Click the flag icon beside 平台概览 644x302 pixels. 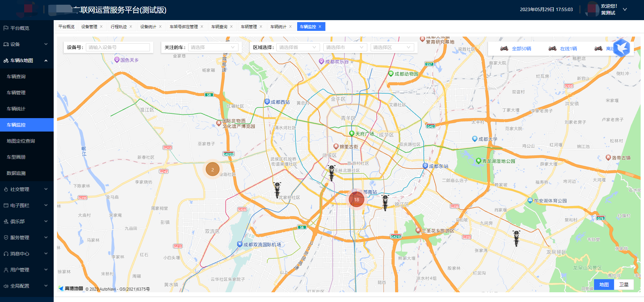click(6, 28)
